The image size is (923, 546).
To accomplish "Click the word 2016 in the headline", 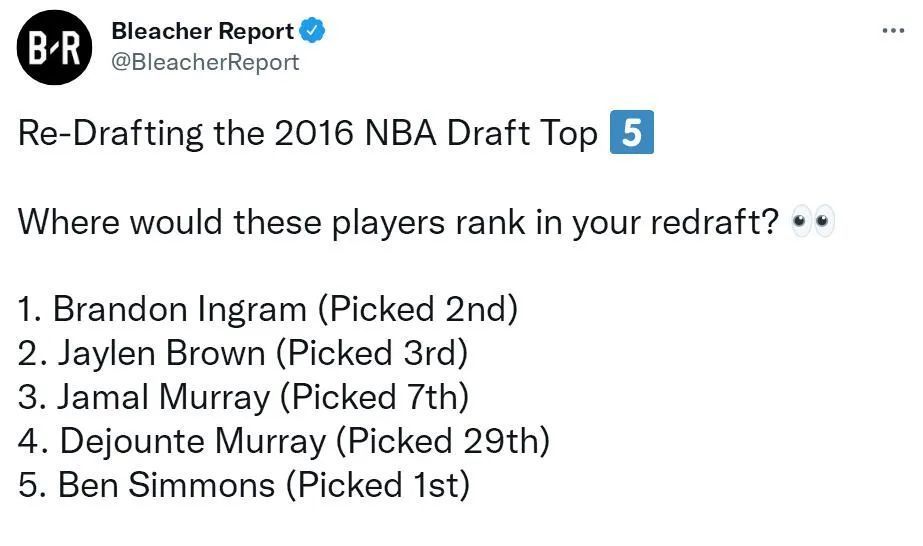I will [x=314, y=133].
